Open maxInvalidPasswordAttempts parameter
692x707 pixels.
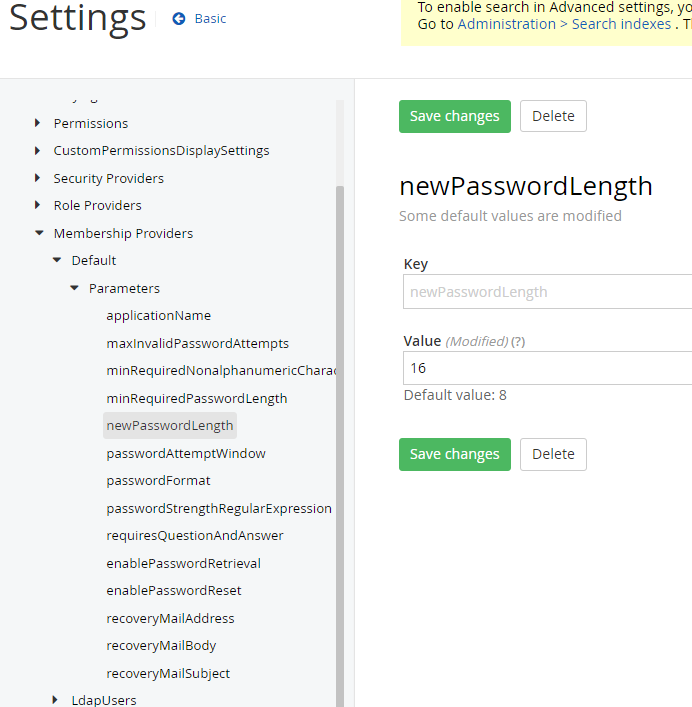[x=197, y=344]
